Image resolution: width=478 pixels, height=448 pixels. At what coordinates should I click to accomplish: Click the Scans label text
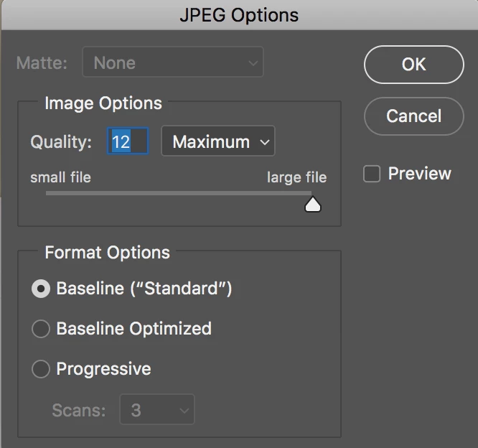79,411
